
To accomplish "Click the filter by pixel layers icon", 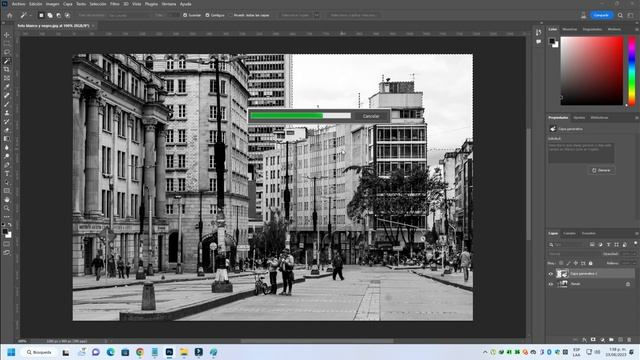I will point(592,244).
